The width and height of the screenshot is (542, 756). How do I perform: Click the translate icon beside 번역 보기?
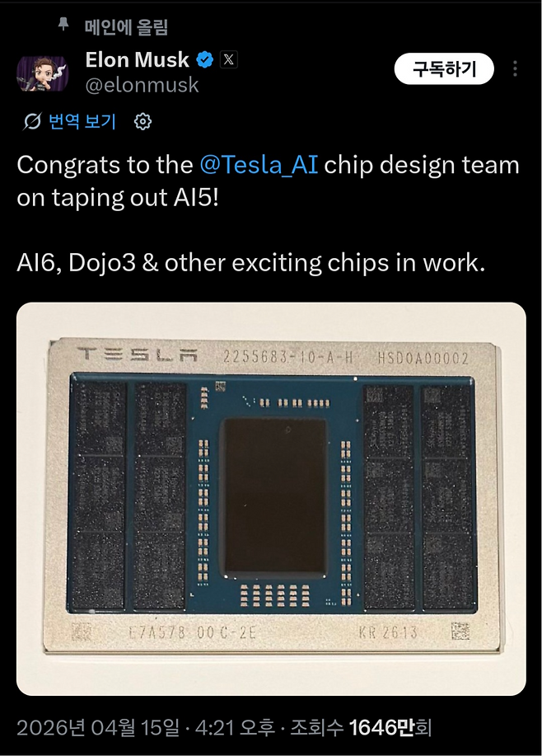click(x=33, y=122)
